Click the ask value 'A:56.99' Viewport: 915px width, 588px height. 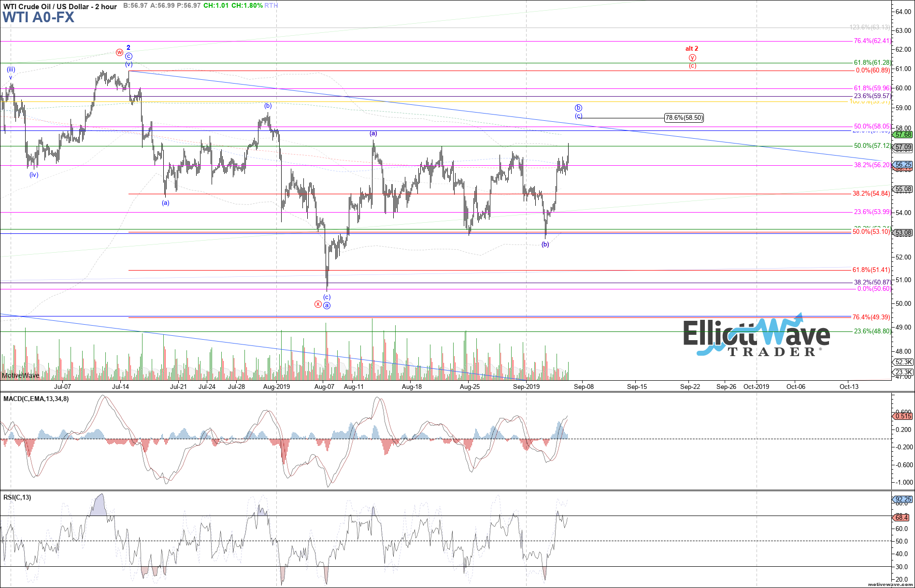coord(162,5)
